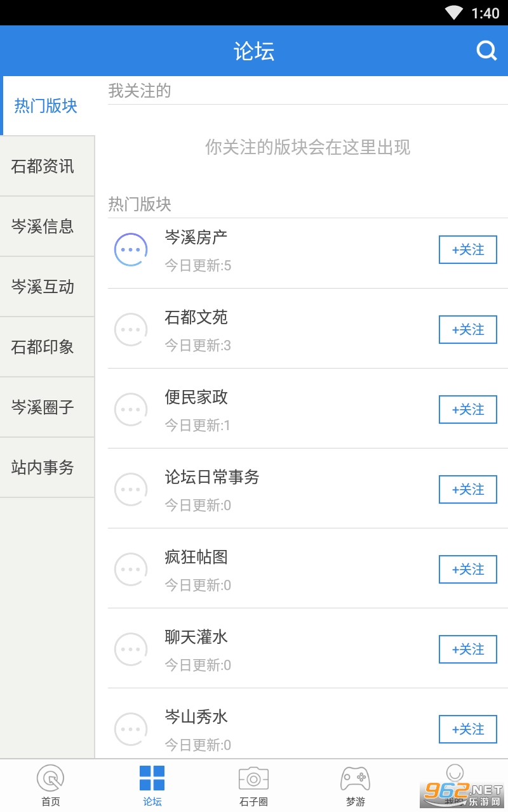Viewport: 508px width, 812px height.
Task: Tap the 石都文苑 chat bubble icon
Action: tap(131, 330)
